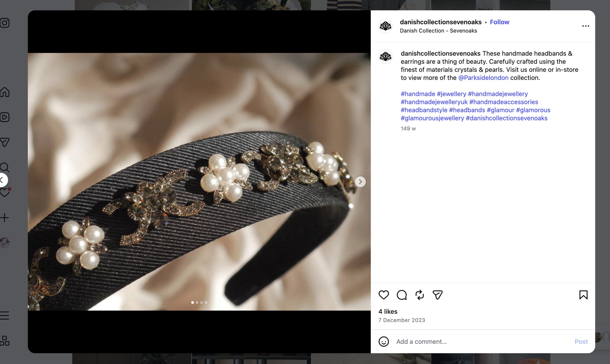Click the 149 w timestamp
Viewport: 610px width, 364px height.
(408, 129)
